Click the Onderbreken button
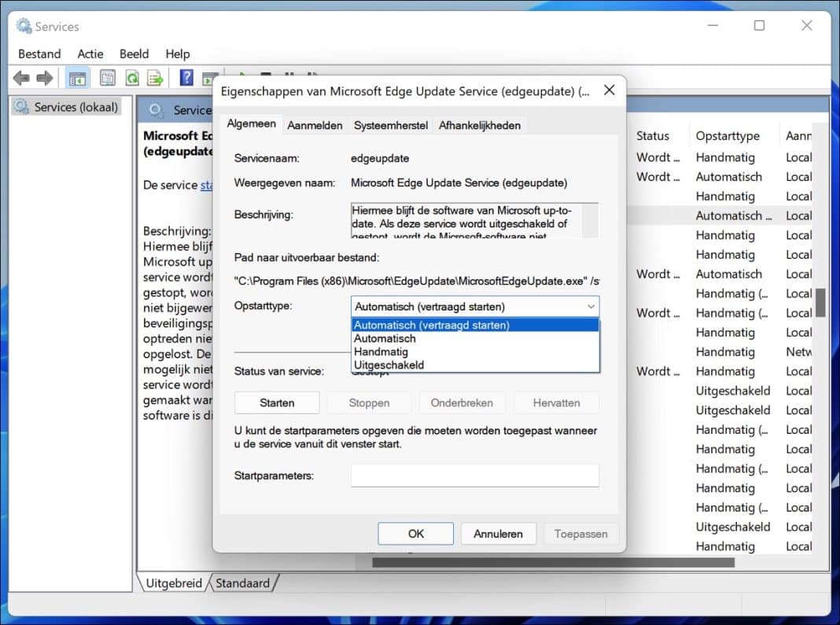The image size is (840, 625). [x=462, y=403]
